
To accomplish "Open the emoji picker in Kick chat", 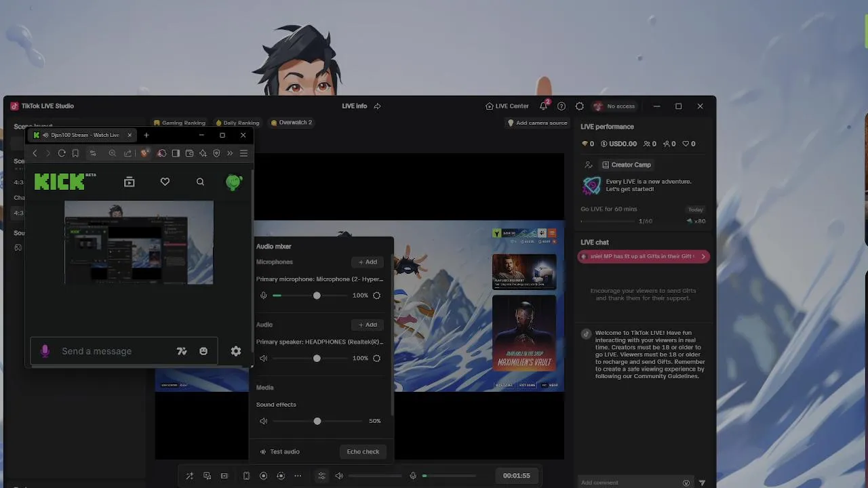I will [x=203, y=351].
